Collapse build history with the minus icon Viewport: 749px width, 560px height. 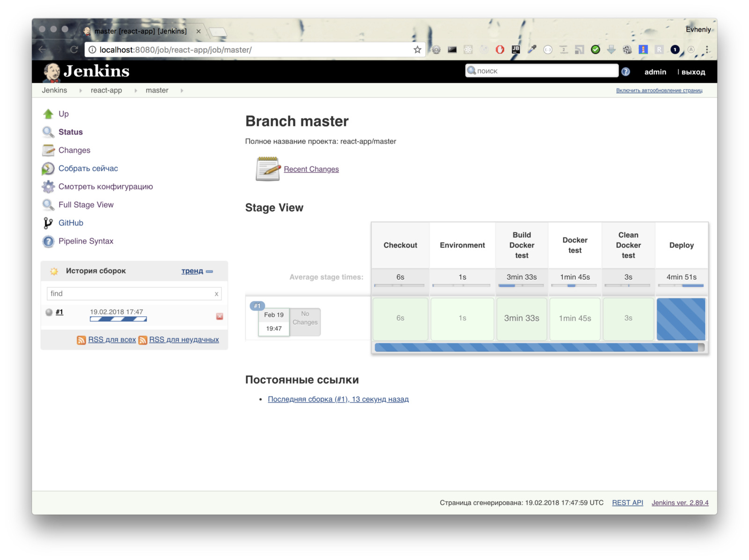[x=210, y=271]
